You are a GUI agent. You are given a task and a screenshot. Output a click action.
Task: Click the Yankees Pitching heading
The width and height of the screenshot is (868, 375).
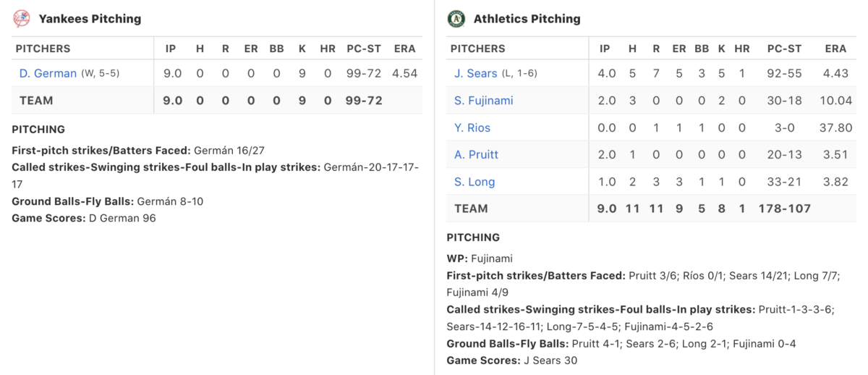pos(90,19)
